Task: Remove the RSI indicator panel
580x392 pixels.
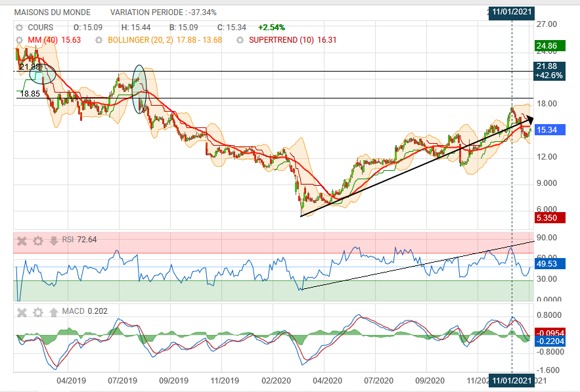Action: [22, 240]
